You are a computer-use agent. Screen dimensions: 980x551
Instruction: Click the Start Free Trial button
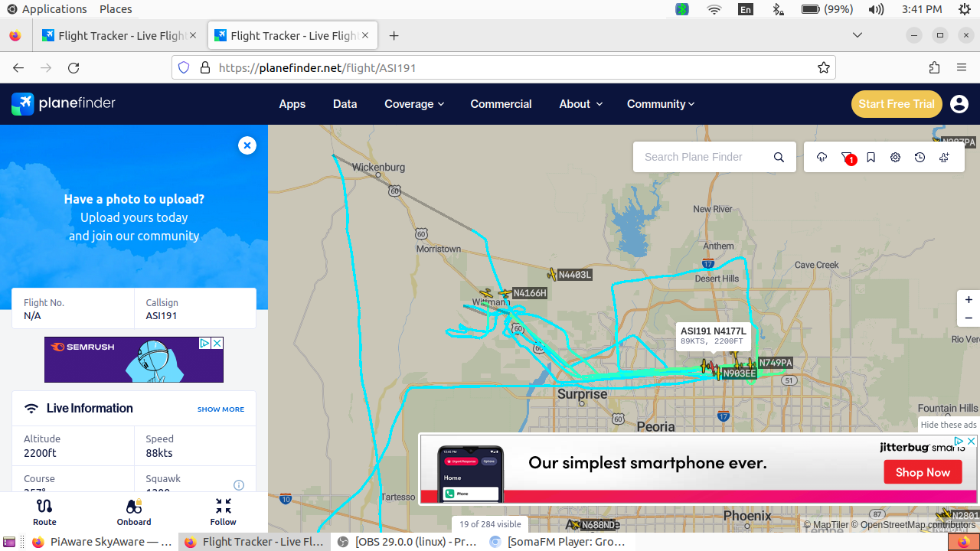point(897,104)
